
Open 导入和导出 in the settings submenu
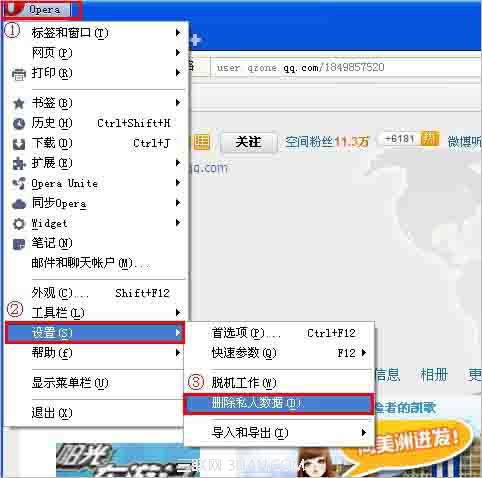click(x=278, y=433)
